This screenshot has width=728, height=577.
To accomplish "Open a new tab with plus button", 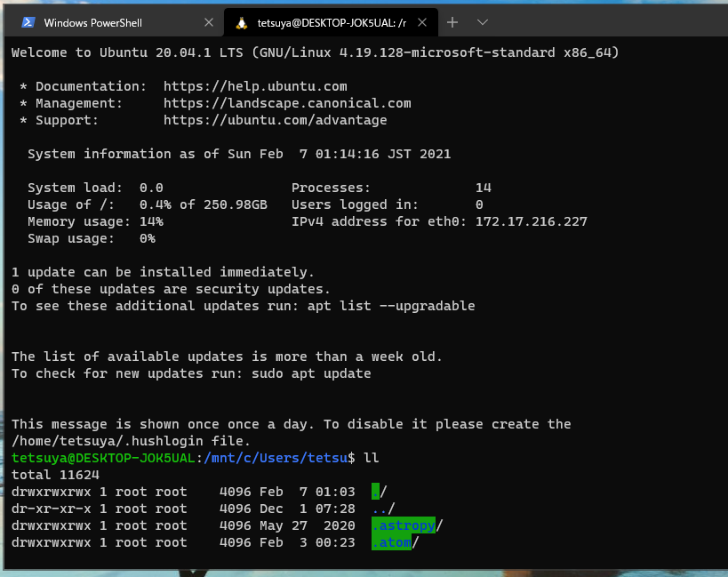I will (x=452, y=22).
